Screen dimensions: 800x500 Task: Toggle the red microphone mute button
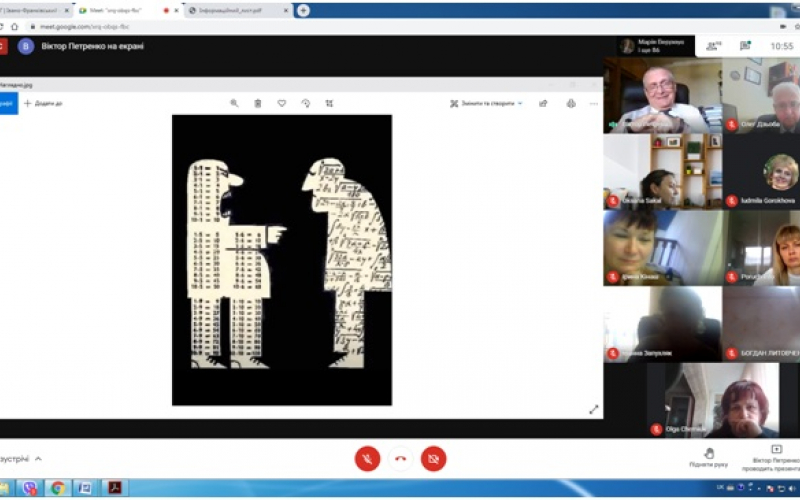coord(367,459)
